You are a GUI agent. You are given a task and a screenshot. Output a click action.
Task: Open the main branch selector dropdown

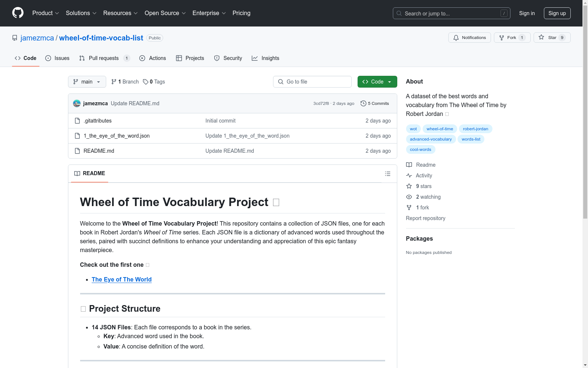[87, 82]
